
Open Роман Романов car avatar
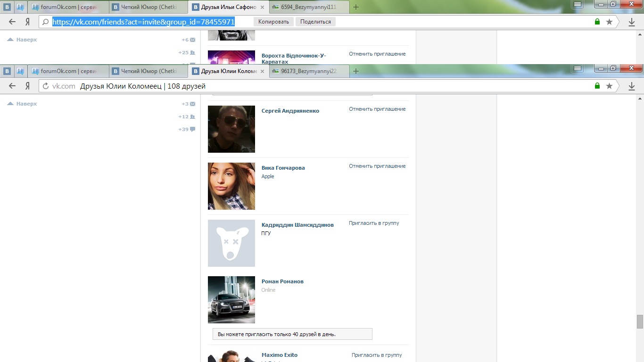pyautogui.click(x=231, y=300)
